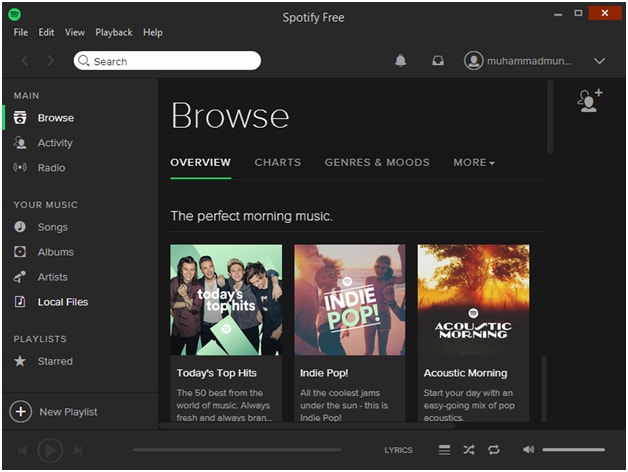Image resolution: width=628 pixels, height=472 pixels.
Task: Click the user profile avatar icon
Action: point(473,61)
